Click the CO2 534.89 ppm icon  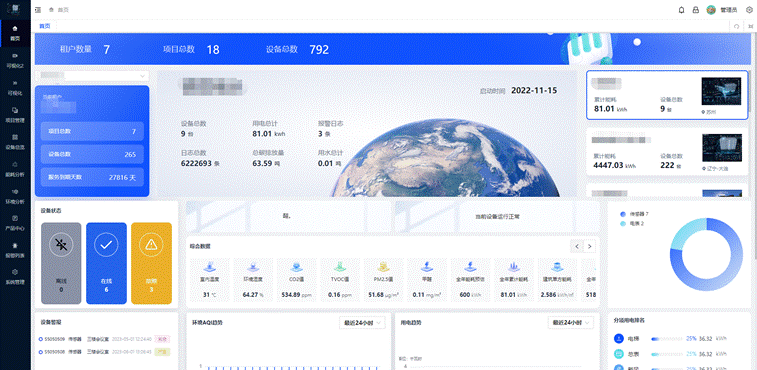point(296,266)
